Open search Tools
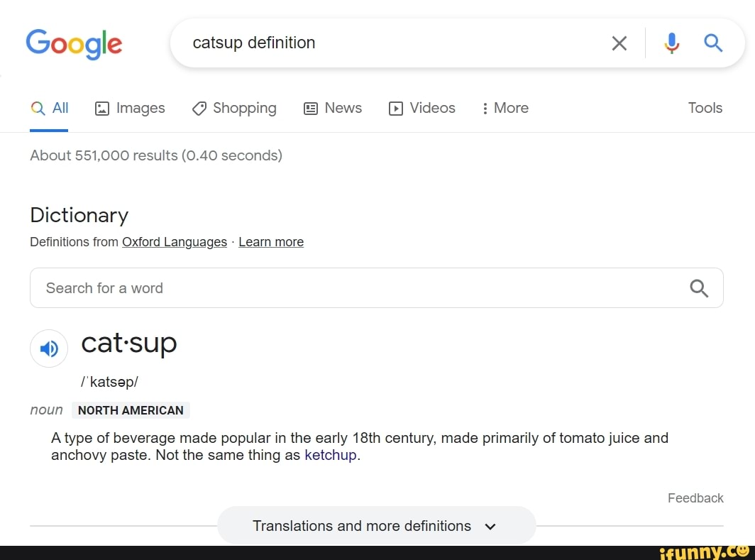 coord(705,108)
